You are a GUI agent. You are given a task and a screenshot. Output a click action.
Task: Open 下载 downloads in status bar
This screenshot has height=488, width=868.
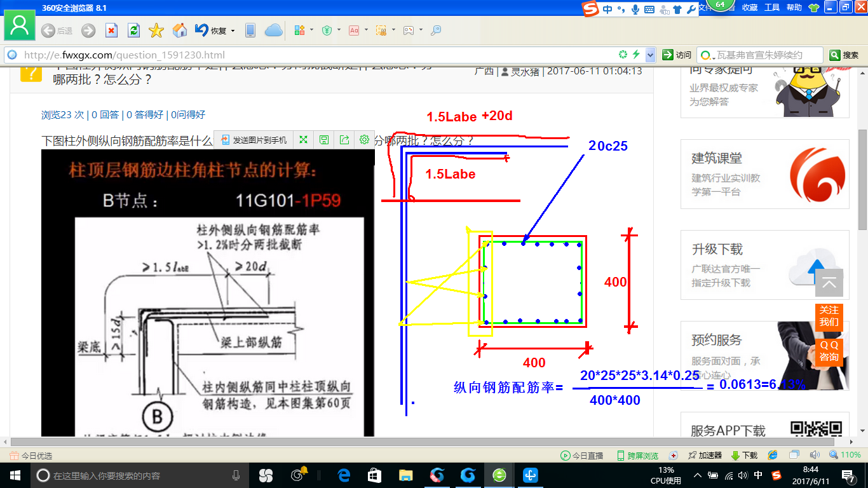pyautogui.click(x=745, y=456)
